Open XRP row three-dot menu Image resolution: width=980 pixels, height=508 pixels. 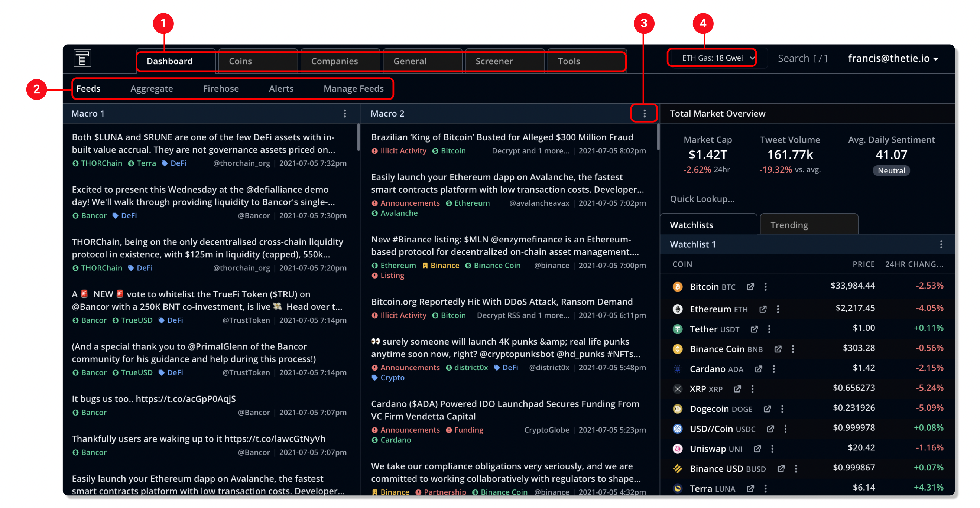pyautogui.click(x=752, y=388)
